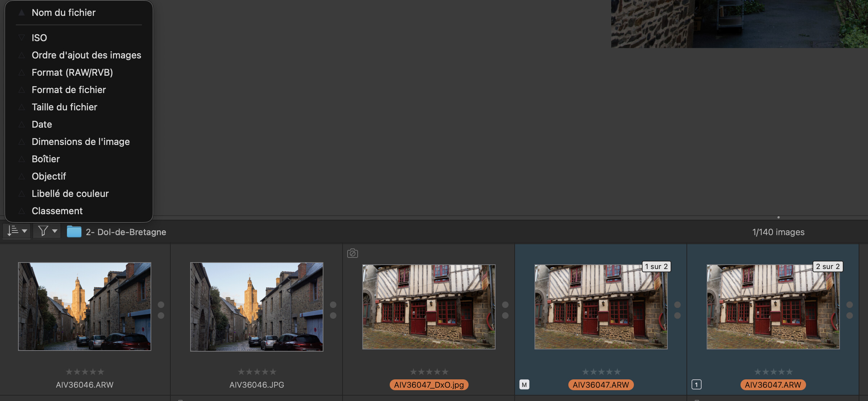Sort by ISO in the menu
Image resolution: width=868 pixels, height=401 pixels.
click(x=39, y=38)
